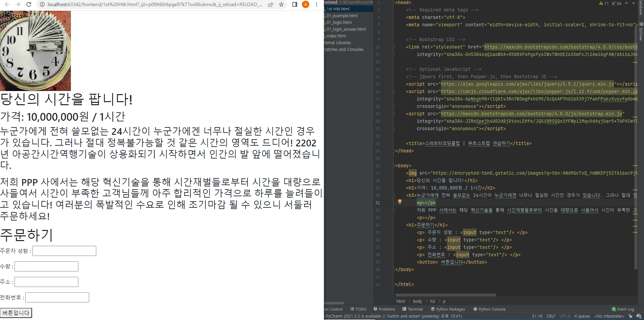Click the editor horizontal scrollbar

[445, 295]
